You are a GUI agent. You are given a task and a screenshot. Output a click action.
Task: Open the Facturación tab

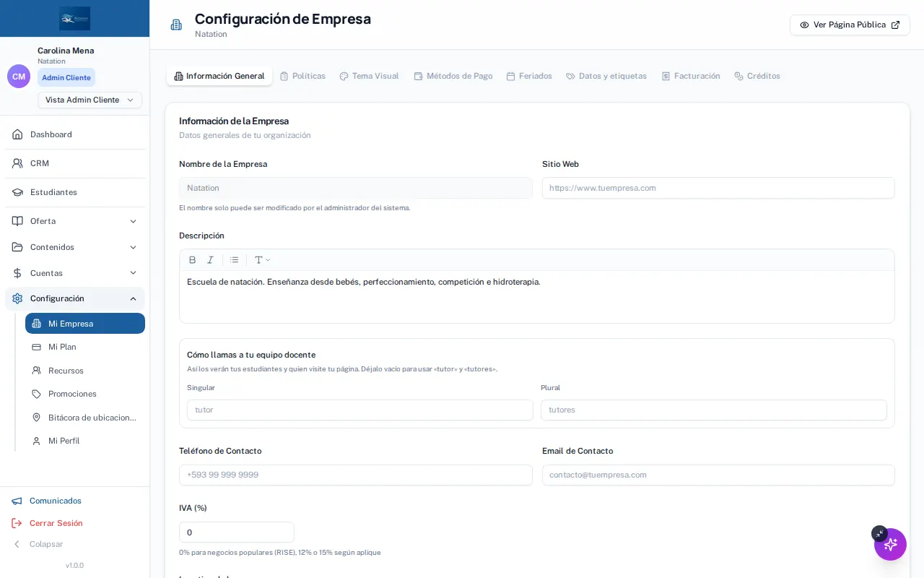click(691, 76)
